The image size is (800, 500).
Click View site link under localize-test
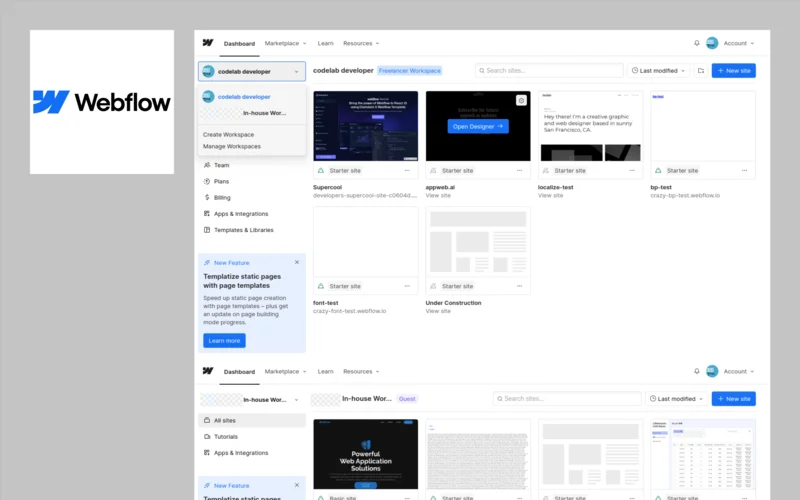pos(551,195)
